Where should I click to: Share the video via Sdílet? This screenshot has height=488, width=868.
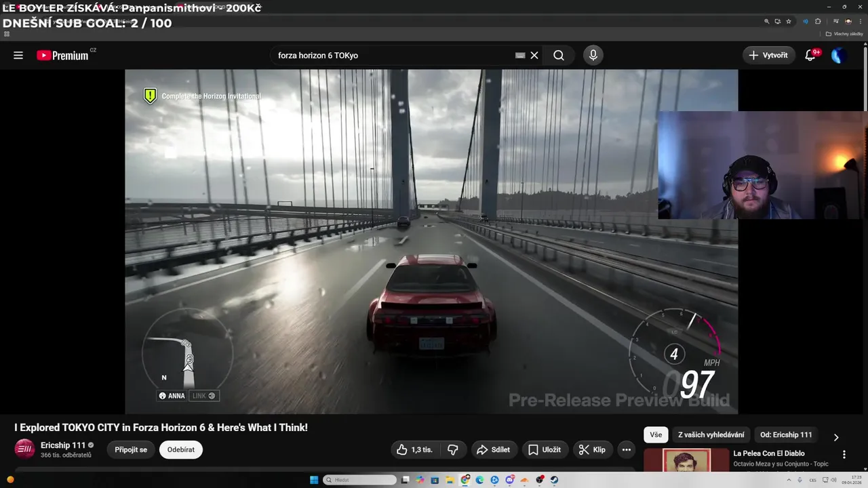(494, 449)
